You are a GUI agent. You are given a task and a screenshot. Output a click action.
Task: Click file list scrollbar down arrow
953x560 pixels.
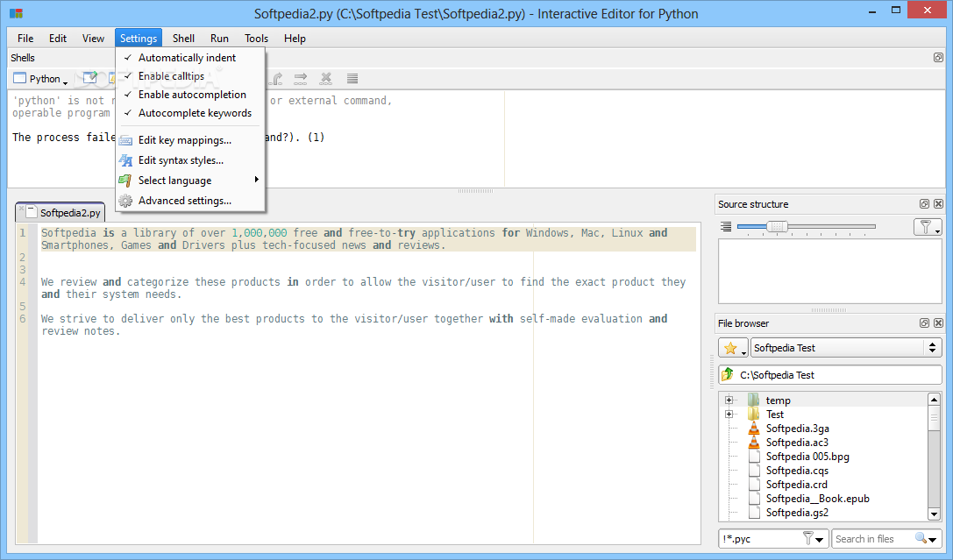point(935,514)
